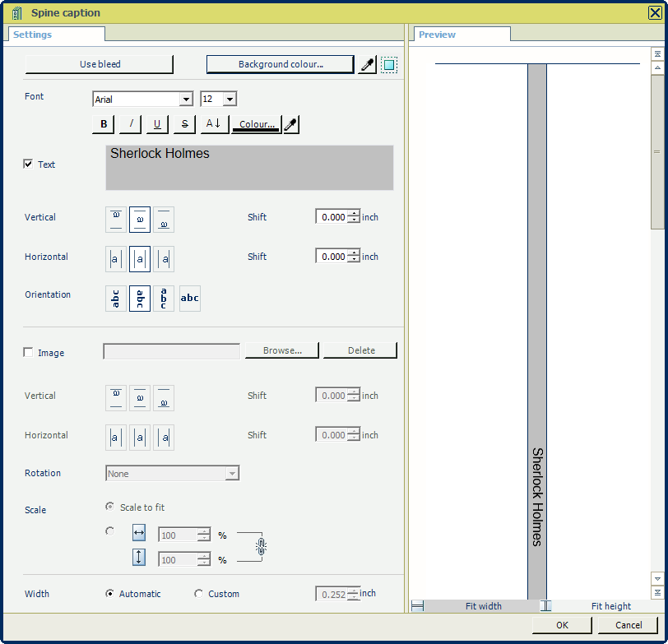This screenshot has height=644, width=668.
Task: Align caption text left horizontally
Action: click(116, 259)
